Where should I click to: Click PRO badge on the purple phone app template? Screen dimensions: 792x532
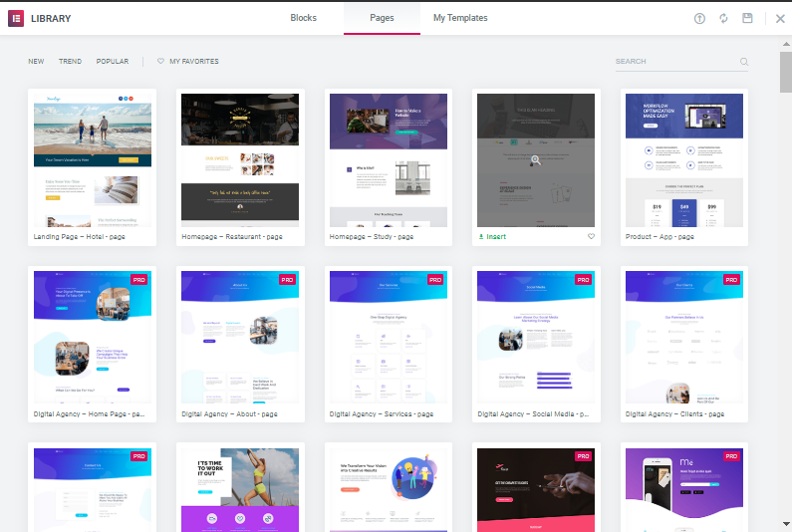(x=731, y=456)
